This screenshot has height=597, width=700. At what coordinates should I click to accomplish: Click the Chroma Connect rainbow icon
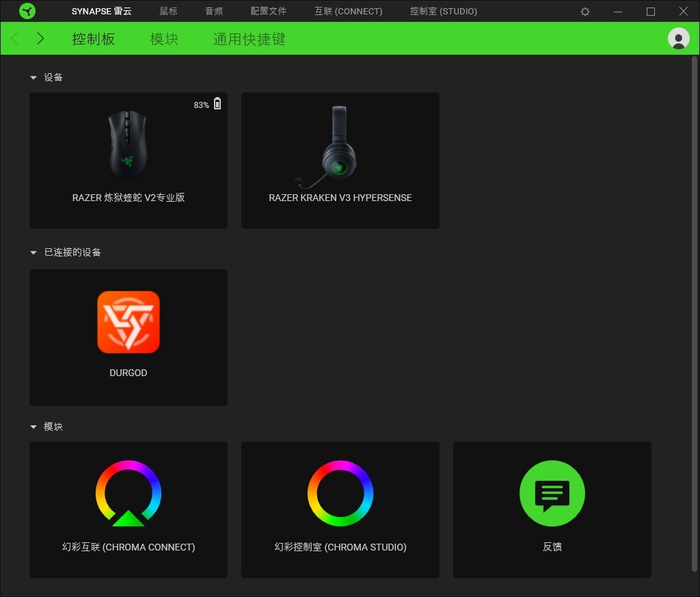point(129,494)
